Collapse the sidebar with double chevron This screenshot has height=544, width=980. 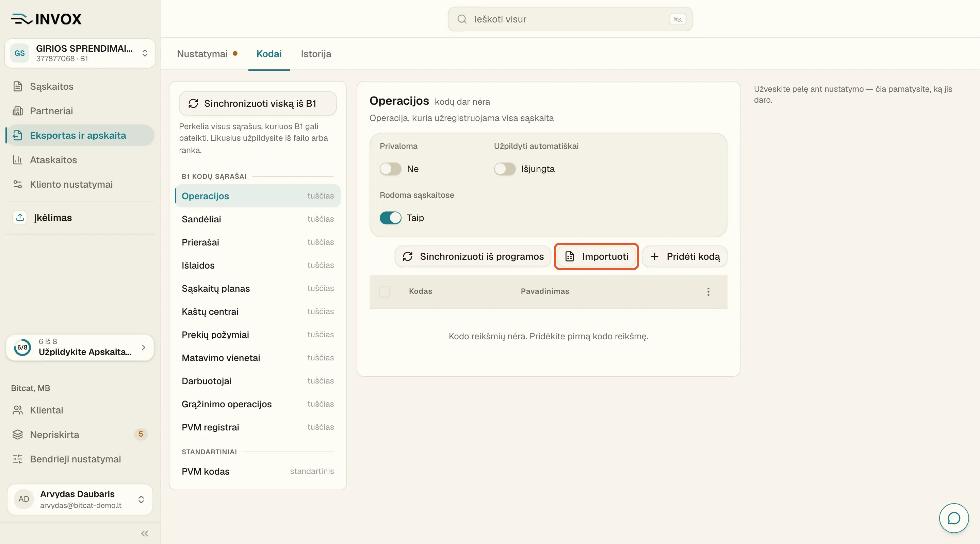pyautogui.click(x=145, y=533)
